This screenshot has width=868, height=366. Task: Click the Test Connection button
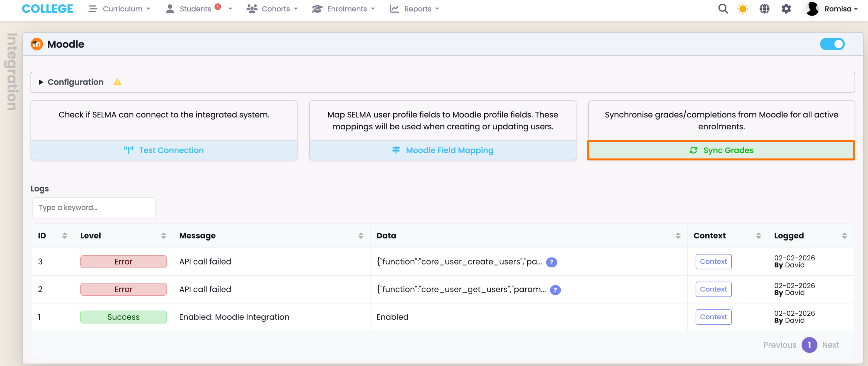(164, 150)
